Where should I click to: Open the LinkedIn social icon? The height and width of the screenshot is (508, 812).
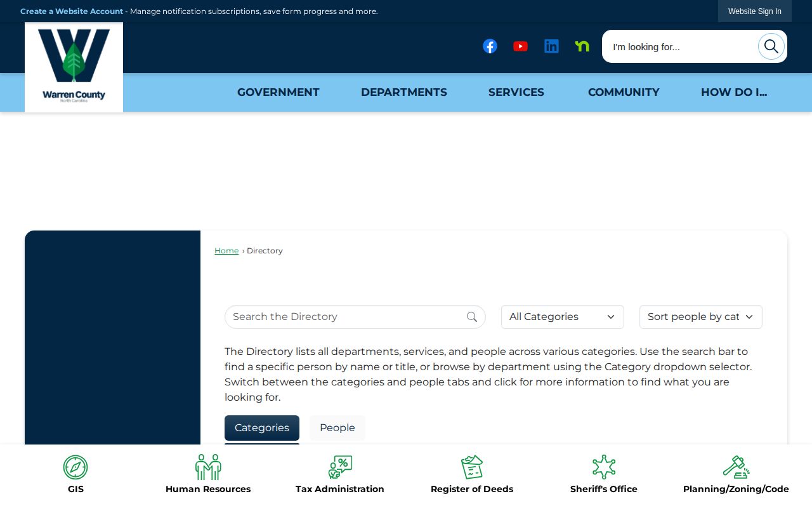[x=551, y=46]
